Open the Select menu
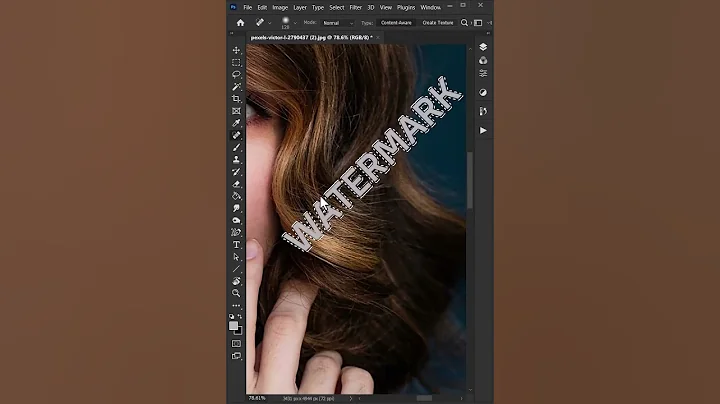 coord(337,7)
